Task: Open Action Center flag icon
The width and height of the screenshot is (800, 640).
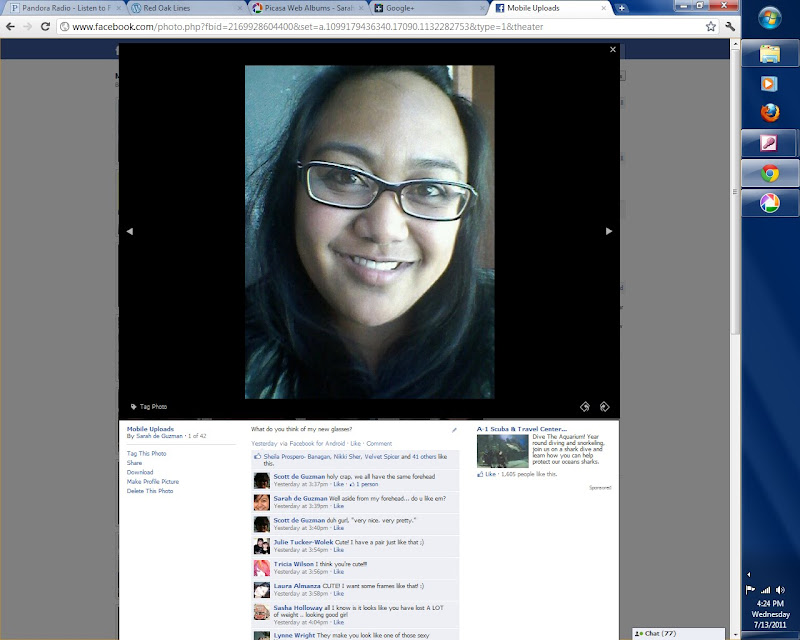Action: [750, 590]
